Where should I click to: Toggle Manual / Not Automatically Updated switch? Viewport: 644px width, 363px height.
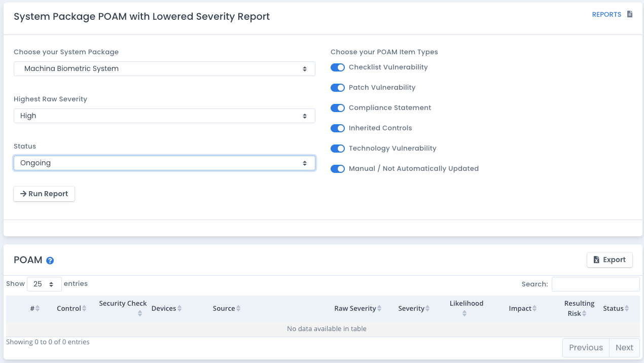[x=338, y=169]
